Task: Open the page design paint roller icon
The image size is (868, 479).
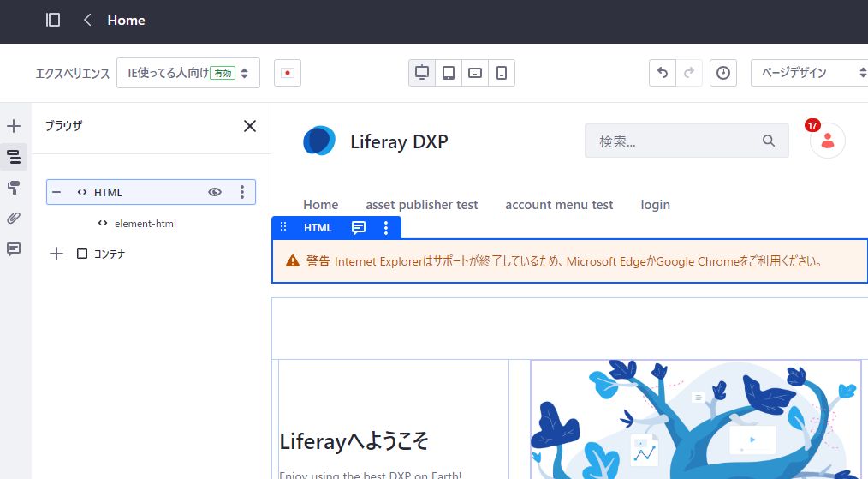Action: (x=14, y=188)
